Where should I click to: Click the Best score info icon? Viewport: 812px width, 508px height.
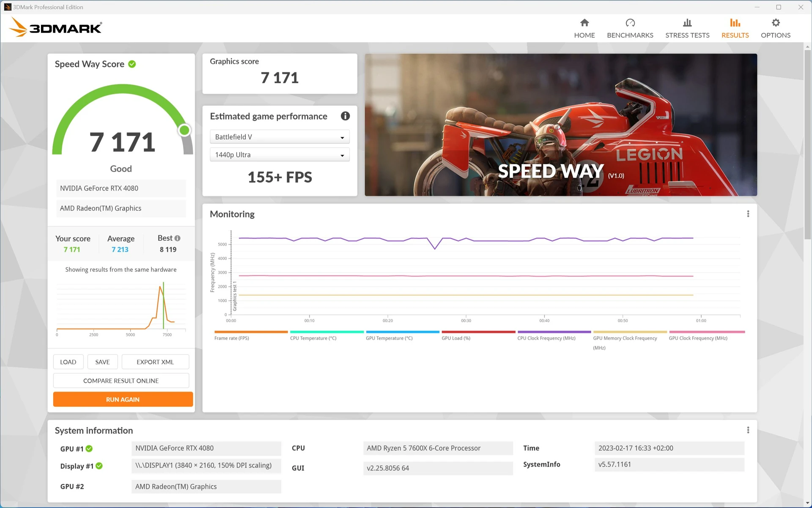(x=178, y=238)
